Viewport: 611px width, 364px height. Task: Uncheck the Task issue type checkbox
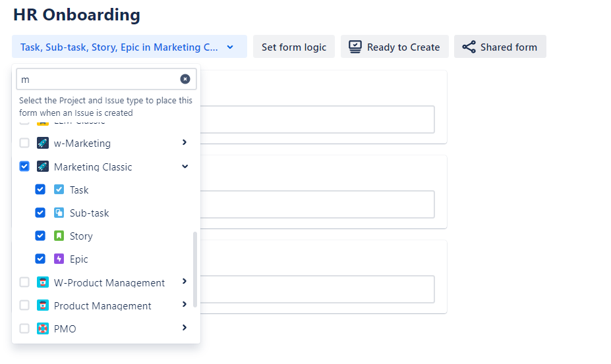(x=40, y=190)
